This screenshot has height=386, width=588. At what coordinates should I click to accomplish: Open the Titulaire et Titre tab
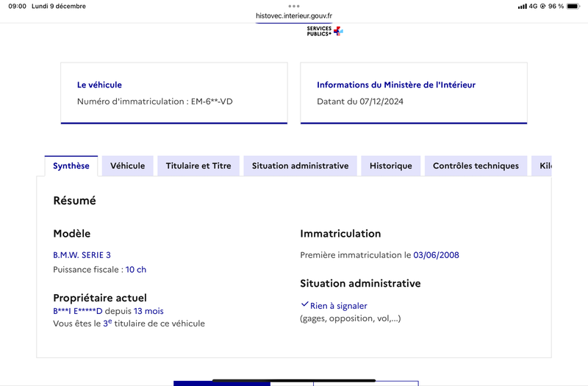[198, 166]
